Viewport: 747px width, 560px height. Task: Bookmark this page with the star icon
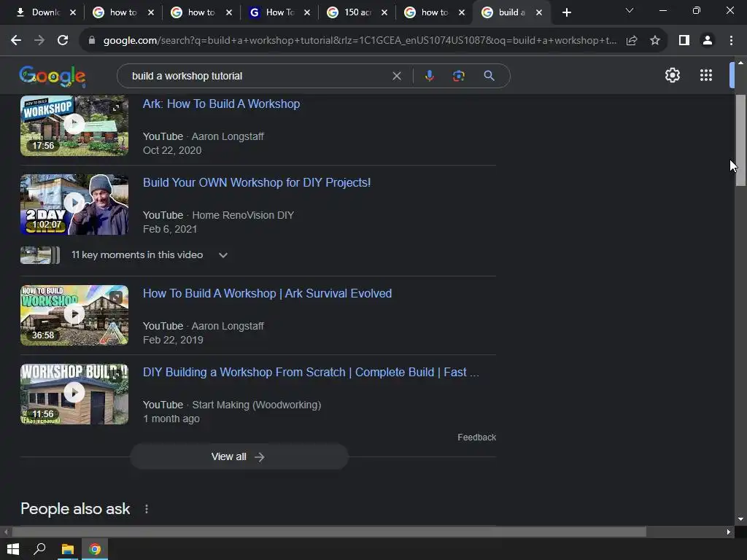coord(655,41)
